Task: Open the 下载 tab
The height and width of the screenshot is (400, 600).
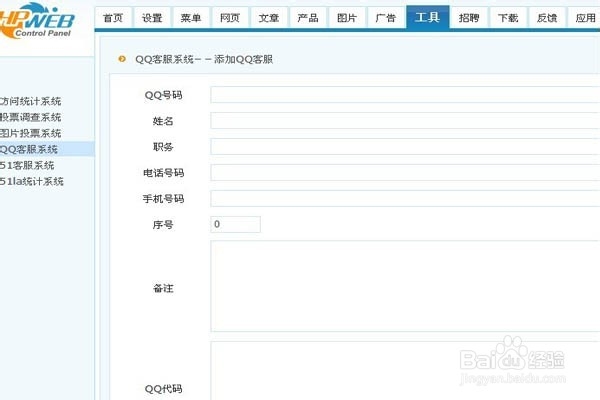Action: pos(509,18)
